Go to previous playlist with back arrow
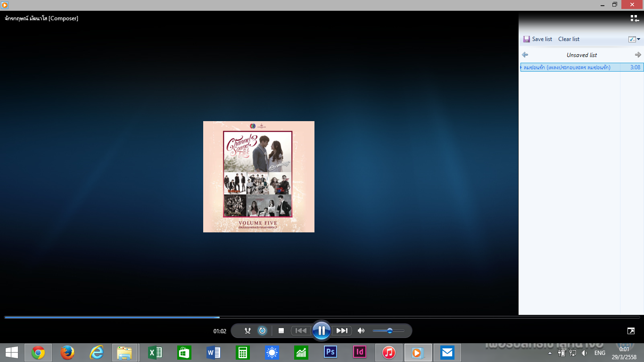 tap(525, 55)
